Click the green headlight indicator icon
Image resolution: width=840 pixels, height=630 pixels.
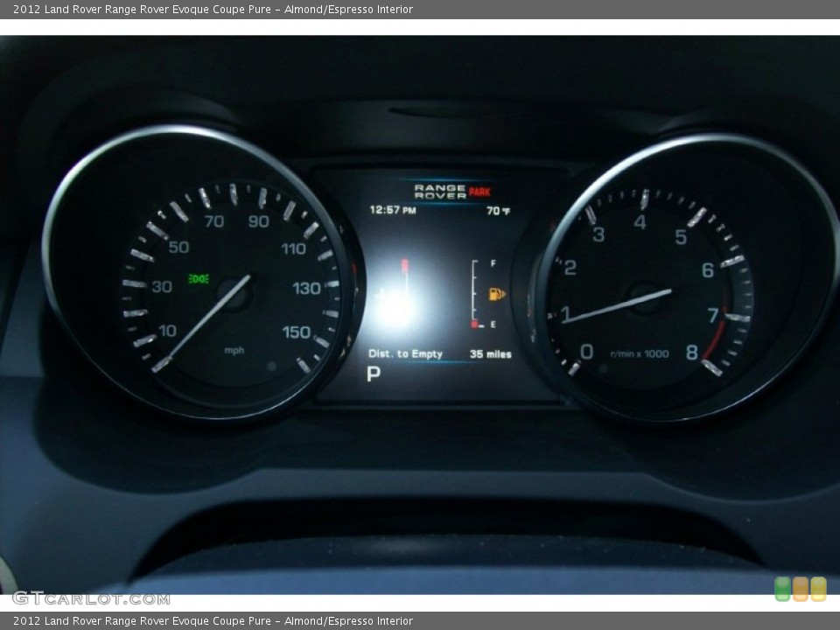coord(199,279)
